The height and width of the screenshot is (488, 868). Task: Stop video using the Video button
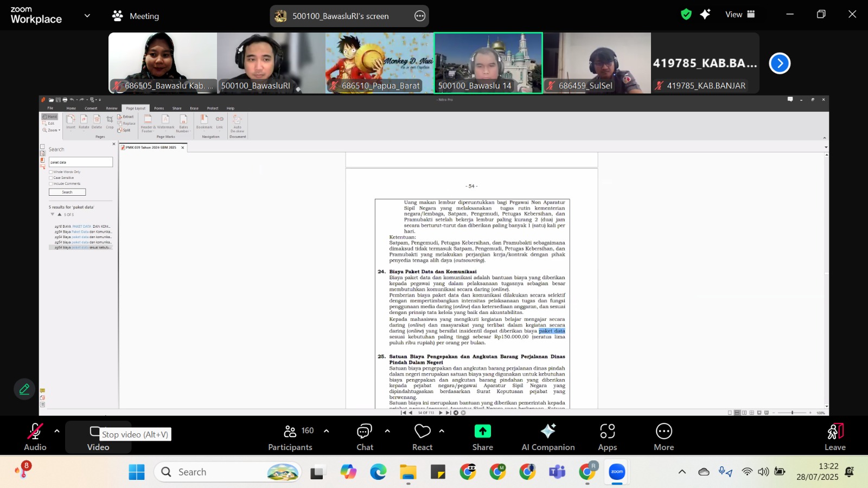pyautogui.click(x=98, y=437)
